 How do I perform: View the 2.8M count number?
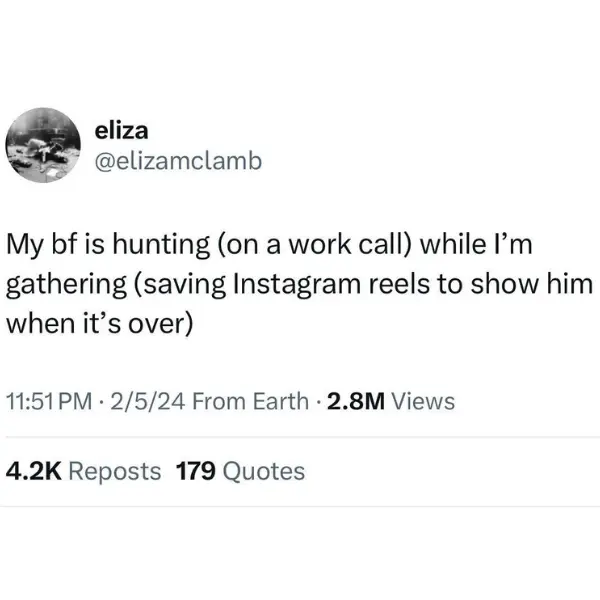pyautogui.click(x=354, y=402)
